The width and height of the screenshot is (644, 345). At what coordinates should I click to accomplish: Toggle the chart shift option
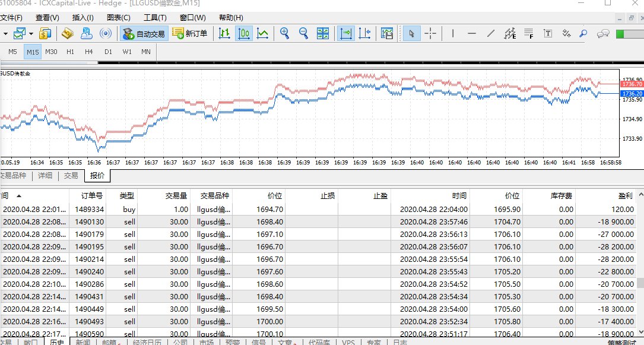click(365, 33)
